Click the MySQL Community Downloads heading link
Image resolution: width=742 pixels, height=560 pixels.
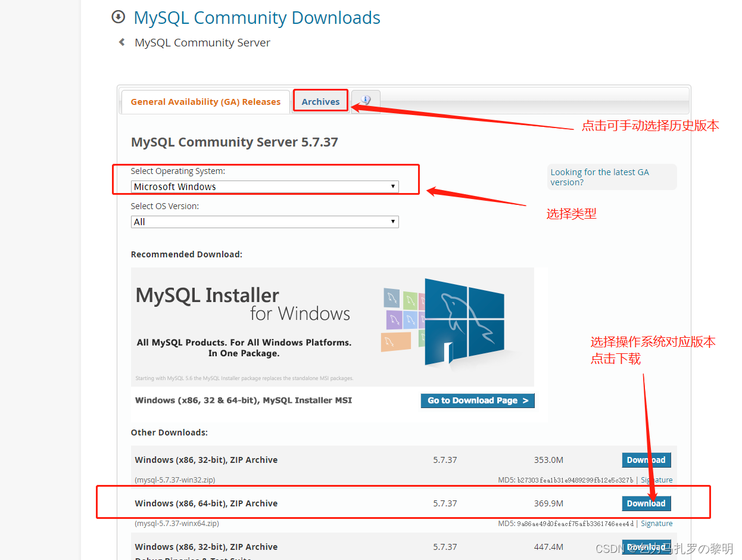[x=257, y=18]
